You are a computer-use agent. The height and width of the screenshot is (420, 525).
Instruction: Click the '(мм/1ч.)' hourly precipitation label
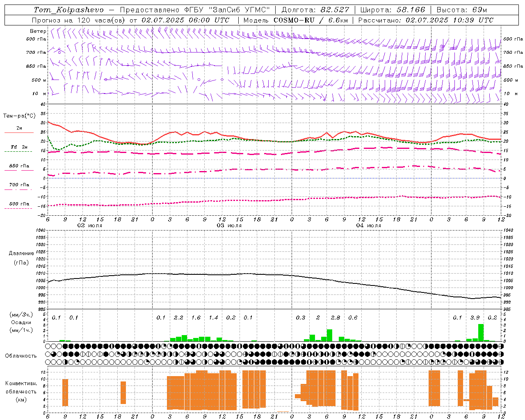(21, 330)
